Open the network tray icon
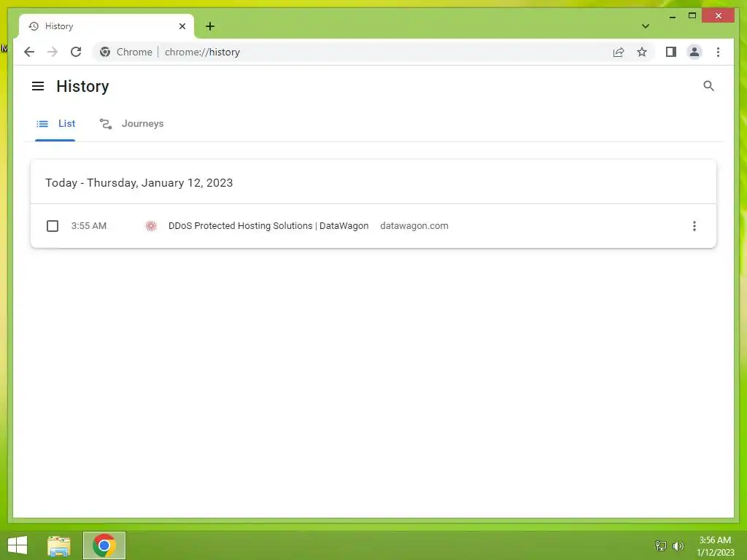747x560 pixels. pyautogui.click(x=661, y=545)
